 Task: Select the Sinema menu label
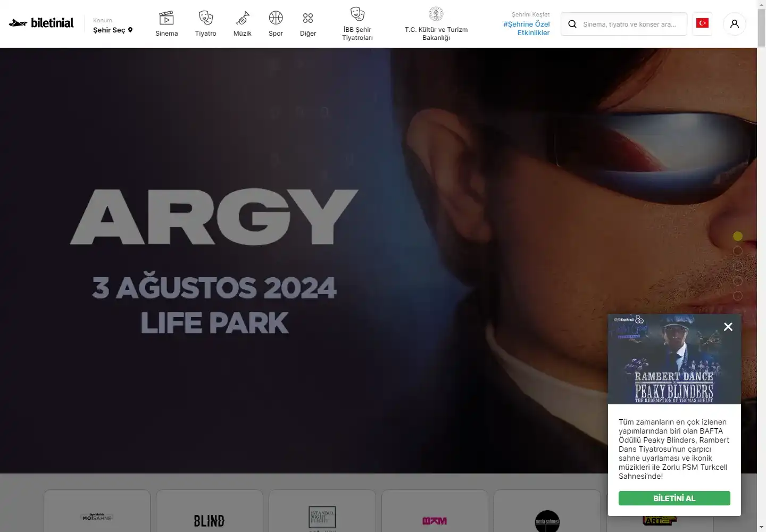tap(166, 34)
